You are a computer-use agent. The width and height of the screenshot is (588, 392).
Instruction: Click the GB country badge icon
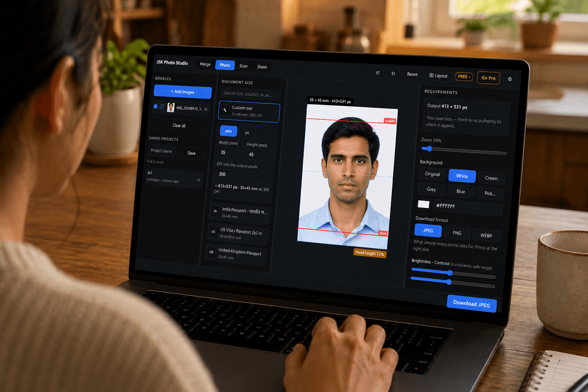(x=211, y=252)
